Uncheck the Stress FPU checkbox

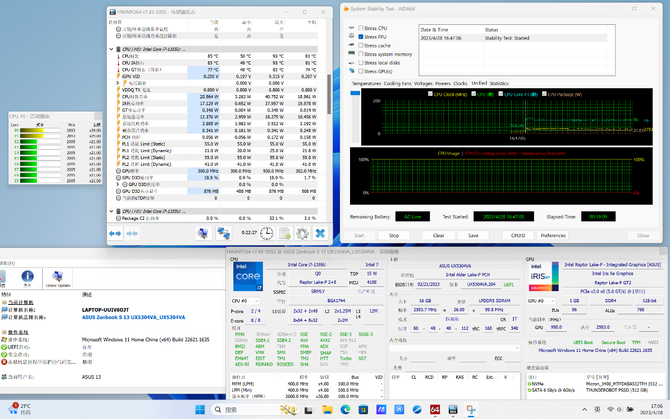361,37
